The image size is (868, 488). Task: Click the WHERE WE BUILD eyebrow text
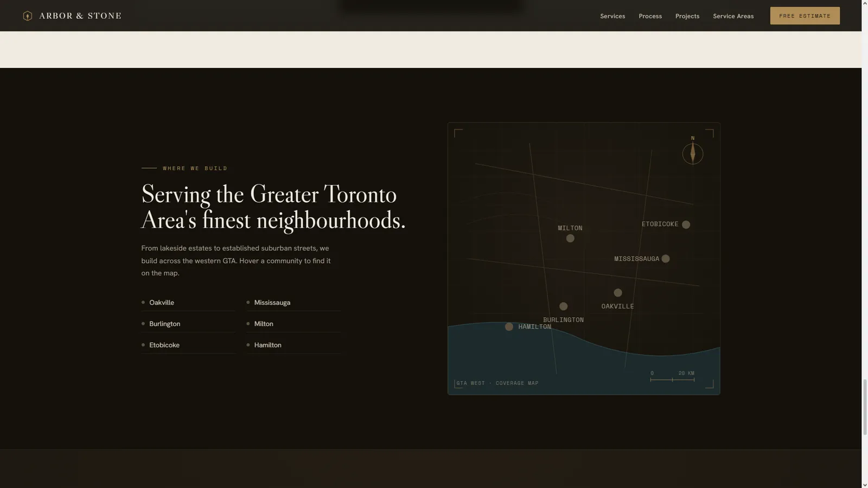pos(195,168)
